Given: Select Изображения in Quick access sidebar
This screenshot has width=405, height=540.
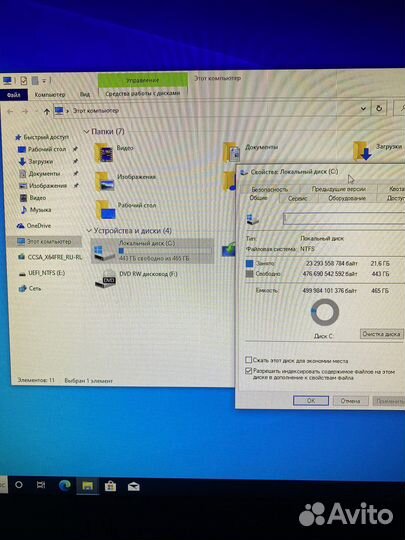Looking at the screenshot, I should coord(48,186).
